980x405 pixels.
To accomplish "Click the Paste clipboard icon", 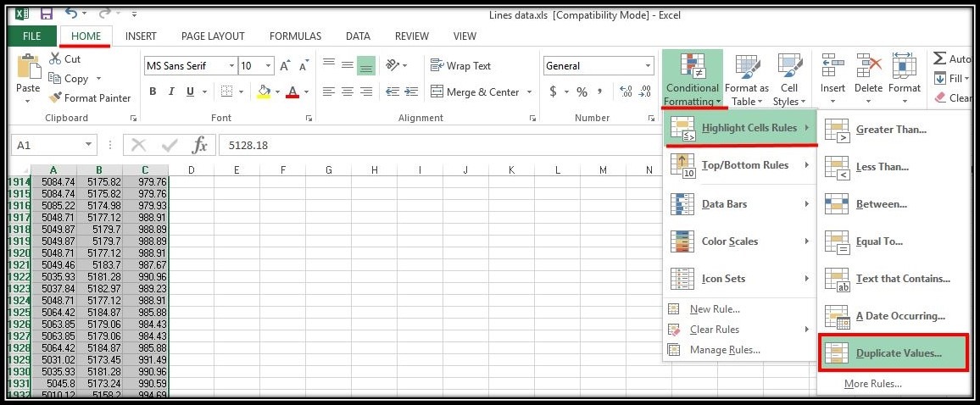I will click(28, 68).
